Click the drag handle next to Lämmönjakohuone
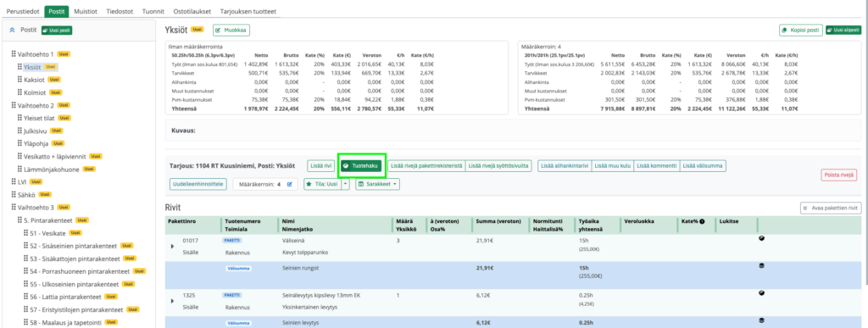The image size is (868, 328). click(x=20, y=169)
